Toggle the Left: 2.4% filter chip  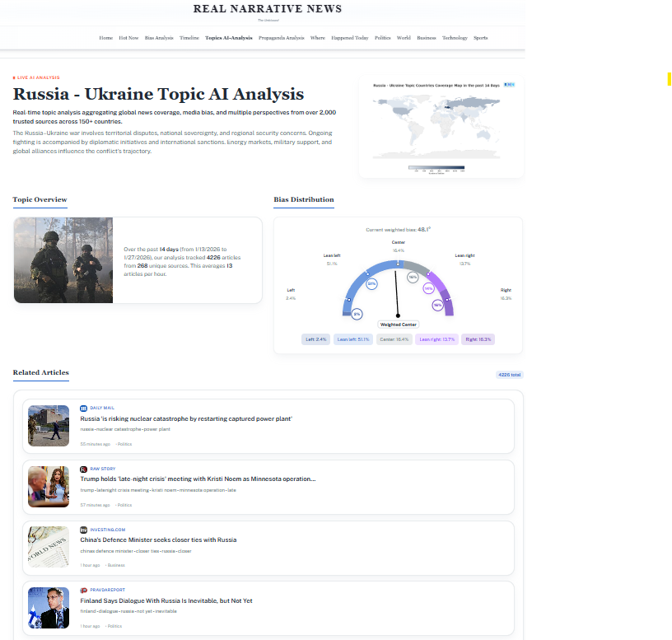pos(316,339)
